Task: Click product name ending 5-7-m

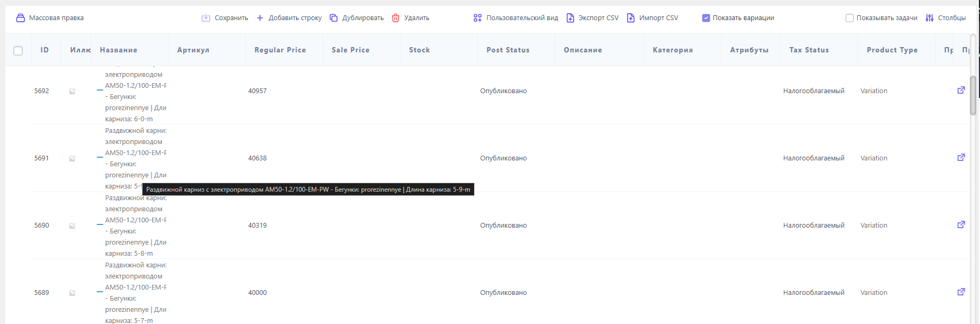Action: point(136,293)
